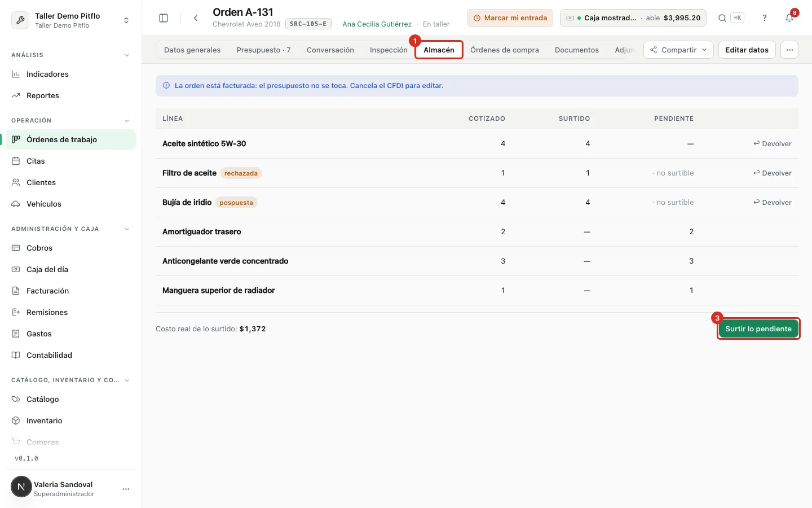812x508 pixels.
Task: Click Facturación document icon
Action: [16, 291]
